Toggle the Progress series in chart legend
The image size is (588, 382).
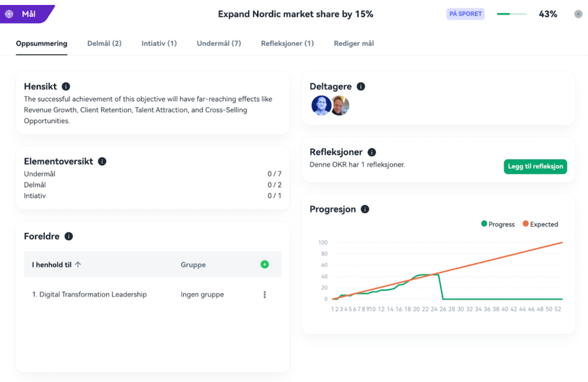click(497, 224)
